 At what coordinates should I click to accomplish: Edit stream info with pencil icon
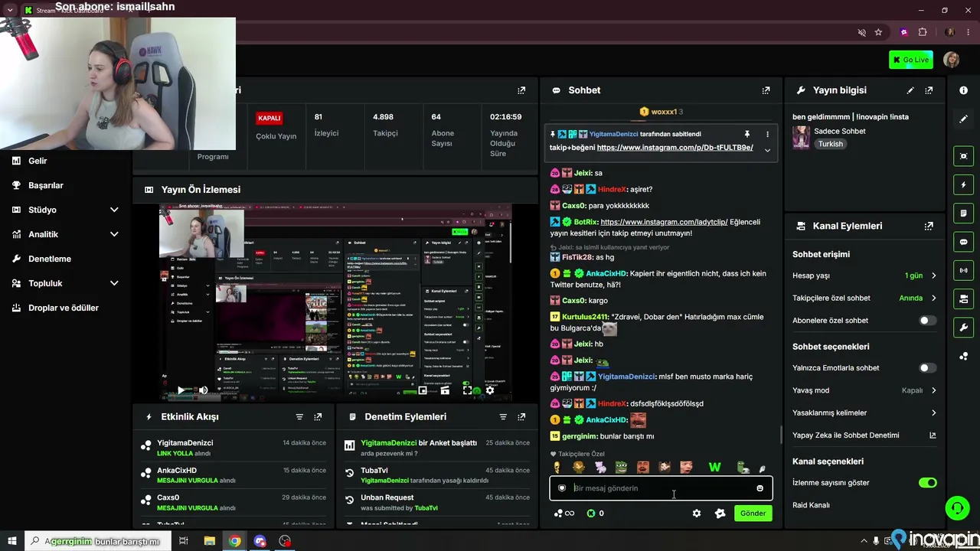point(910,90)
